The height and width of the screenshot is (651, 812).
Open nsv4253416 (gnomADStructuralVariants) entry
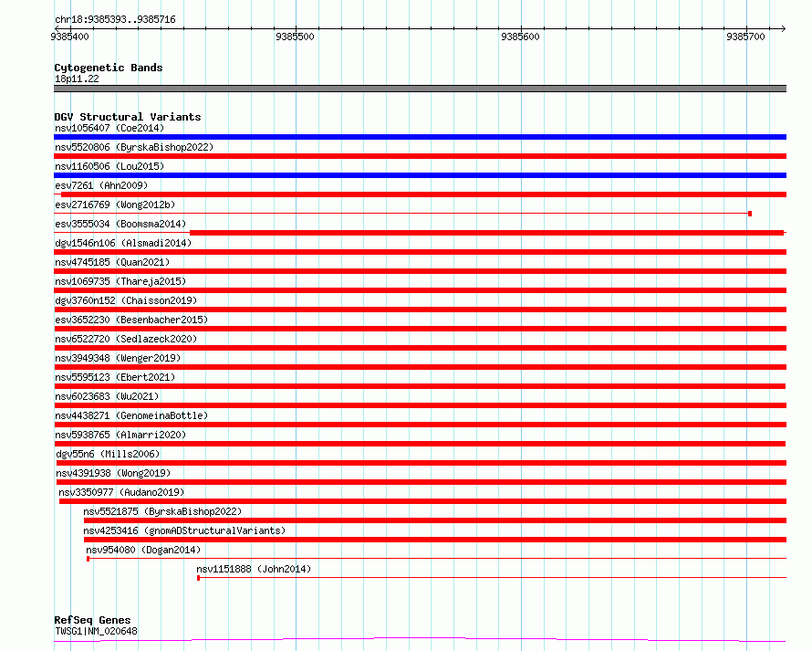pos(184,530)
